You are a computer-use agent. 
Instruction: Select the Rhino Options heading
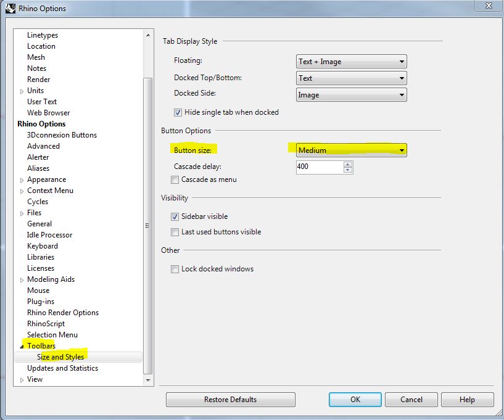[41, 124]
